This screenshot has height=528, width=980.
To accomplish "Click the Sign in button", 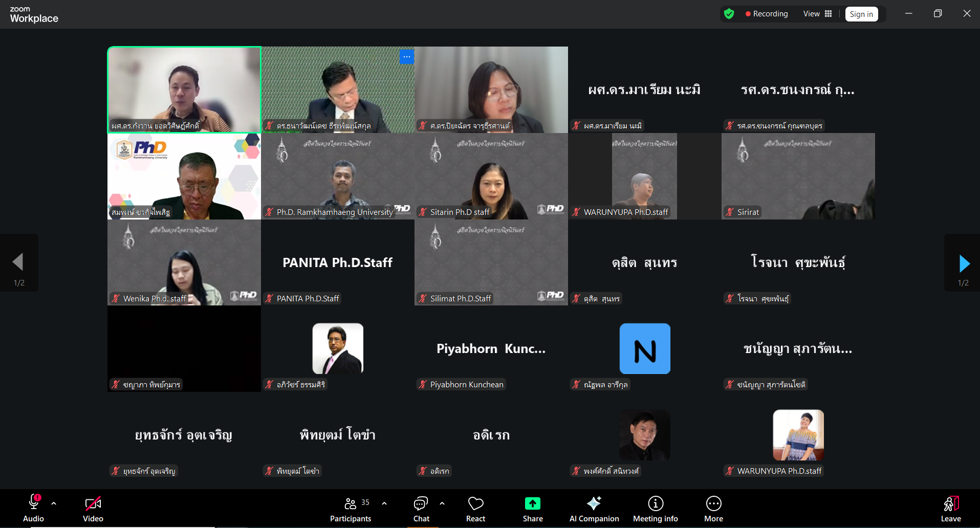I will (x=861, y=14).
